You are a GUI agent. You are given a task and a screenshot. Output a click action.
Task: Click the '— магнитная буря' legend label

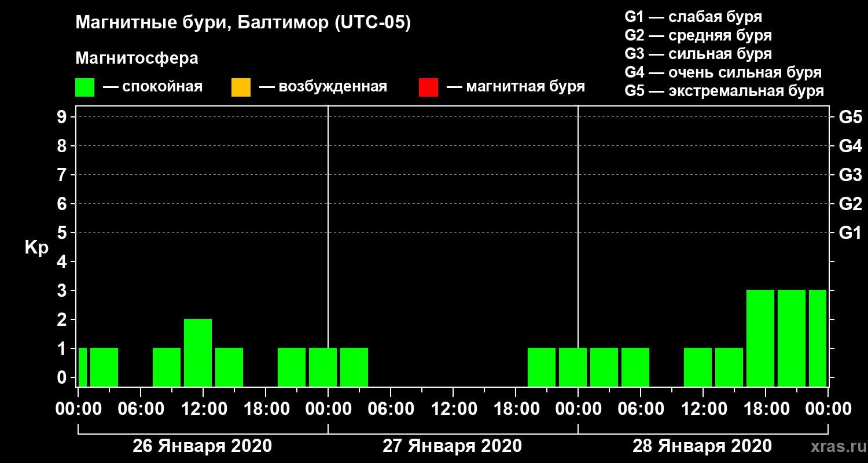pos(516,87)
